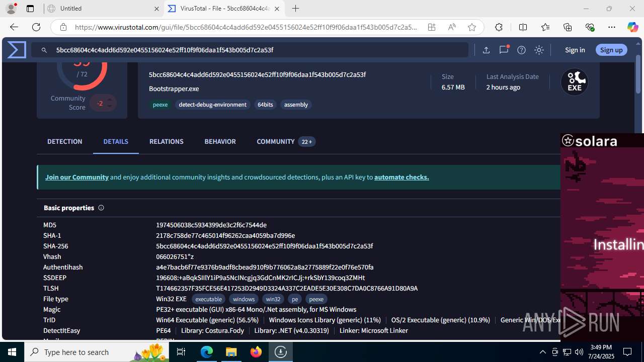Screen dimensions: 644x362
Task: Click the taskbar search box
Action: [97, 352]
